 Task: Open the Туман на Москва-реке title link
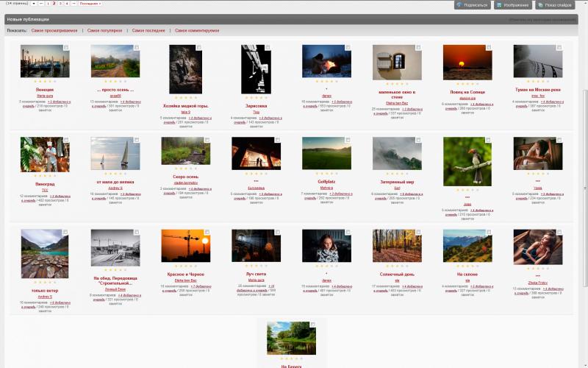[x=538, y=90]
